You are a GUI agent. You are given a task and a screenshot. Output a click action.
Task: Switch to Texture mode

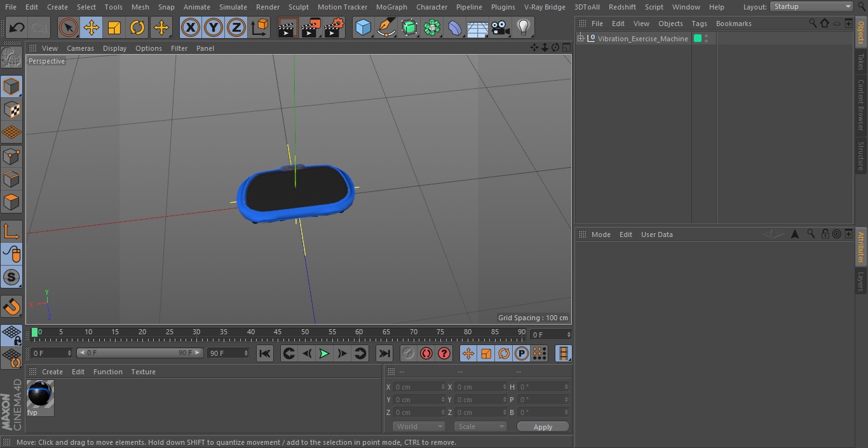[x=11, y=109]
